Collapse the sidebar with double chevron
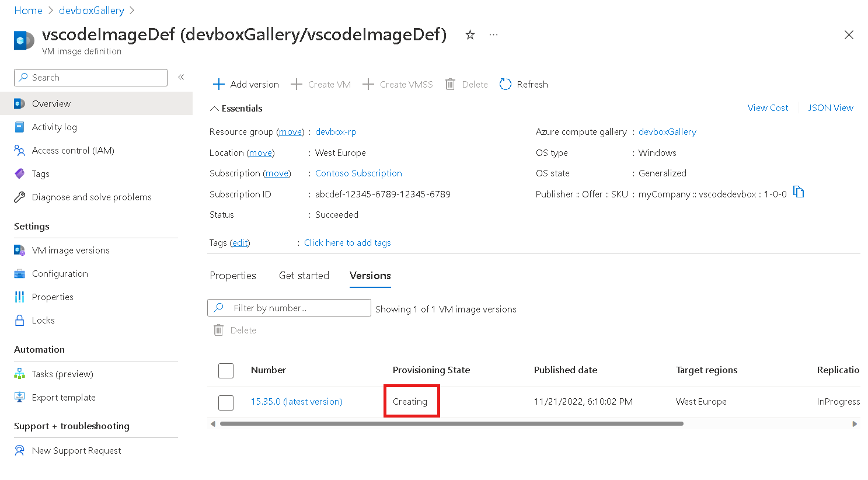868x480 pixels. pyautogui.click(x=182, y=77)
